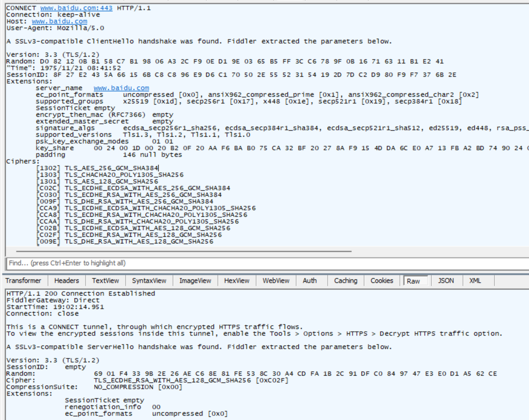Select the Cookies tab
The height and width of the screenshot is (420, 529).
tap(382, 281)
